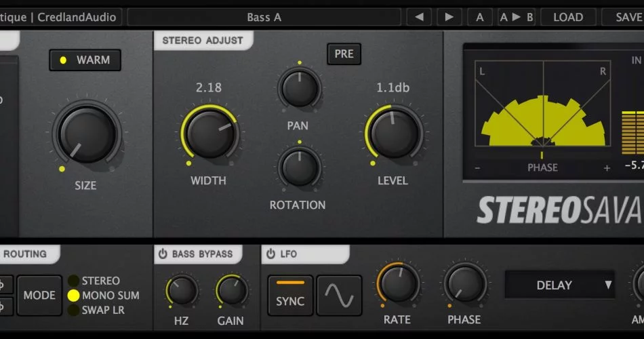Click the 1.1db level value

pyautogui.click(x=393, y=87)
